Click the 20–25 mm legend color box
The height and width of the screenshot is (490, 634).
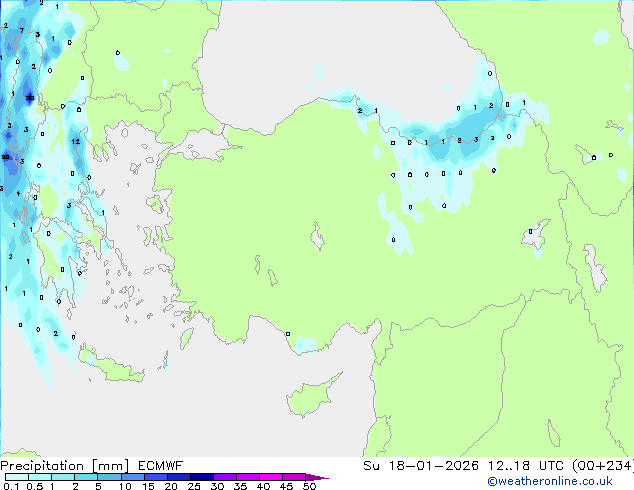coord(179,477)
